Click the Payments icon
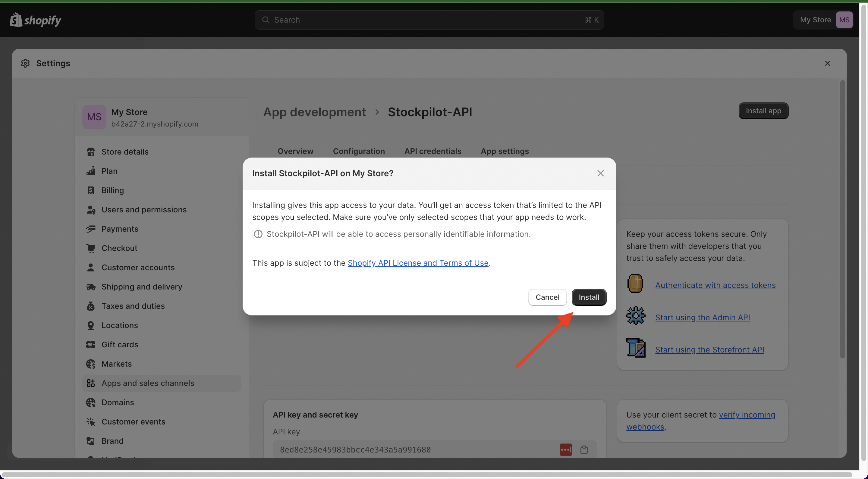Screen dimensions: 868x479 (91, 229)
